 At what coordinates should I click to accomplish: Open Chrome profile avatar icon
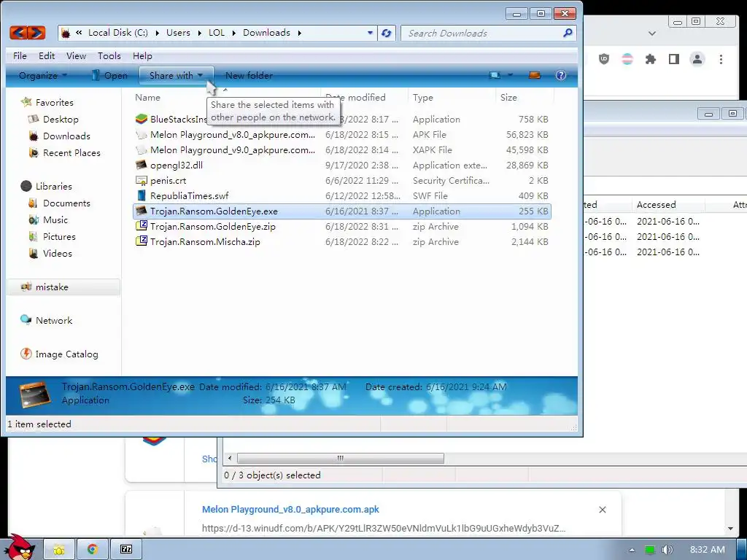click(697, 59)
